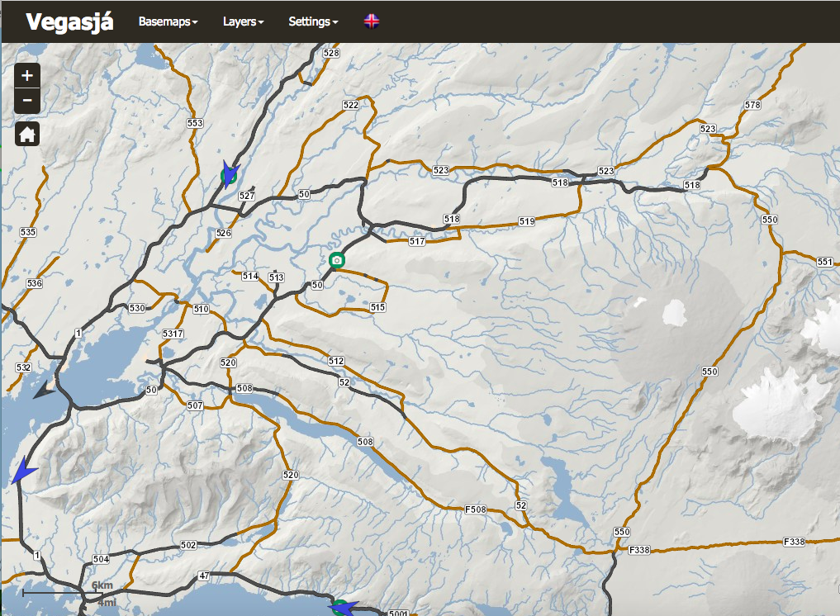Open the Basemaps dropdown menu
Viewport: 840px width, 616px height.
click(168, 21)
